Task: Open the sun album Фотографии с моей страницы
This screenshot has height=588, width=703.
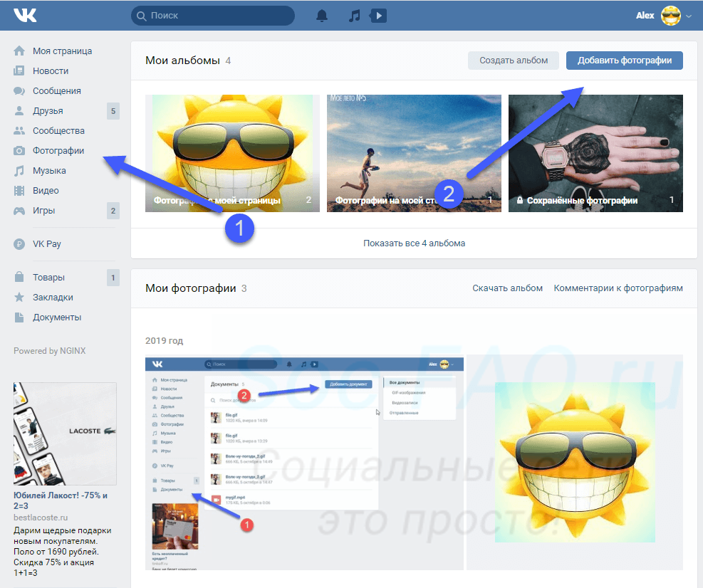Action: tap(232, 153)
